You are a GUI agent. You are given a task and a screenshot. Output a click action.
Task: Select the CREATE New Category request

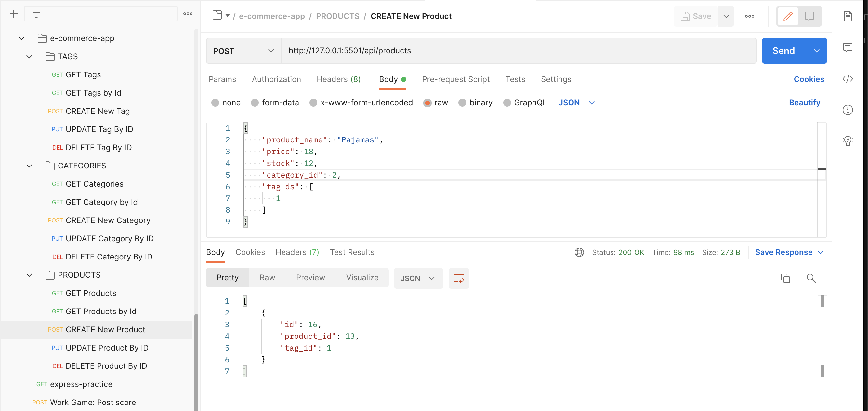coord(108,220)
